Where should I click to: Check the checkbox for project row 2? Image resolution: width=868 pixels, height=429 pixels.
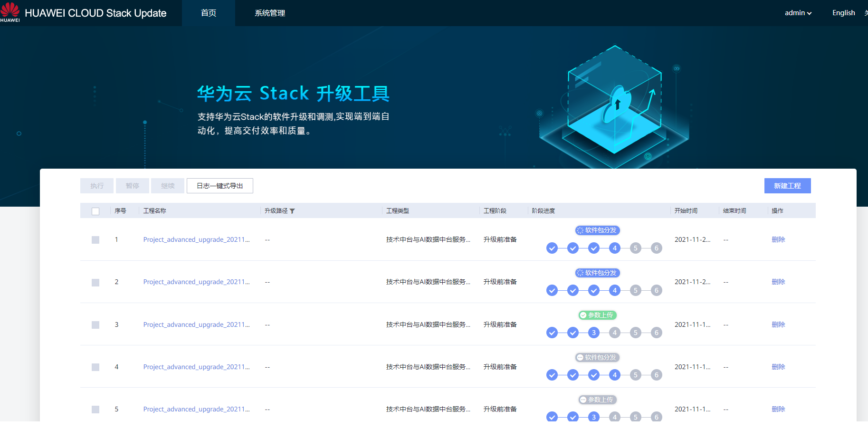[95, 283]
